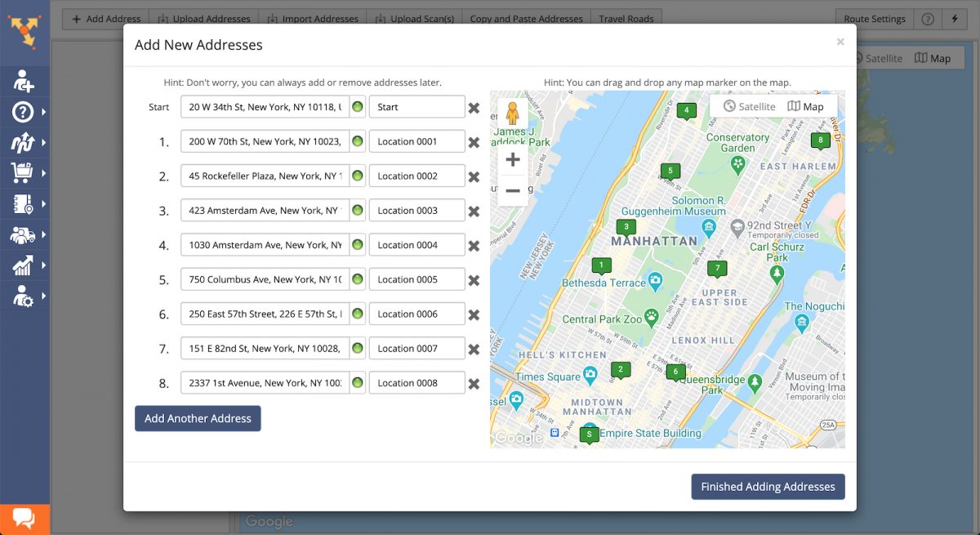Screen dimensions: 980x535
Task: Open Copy and Paste Addresses tab
Action: tap(526, 19)
